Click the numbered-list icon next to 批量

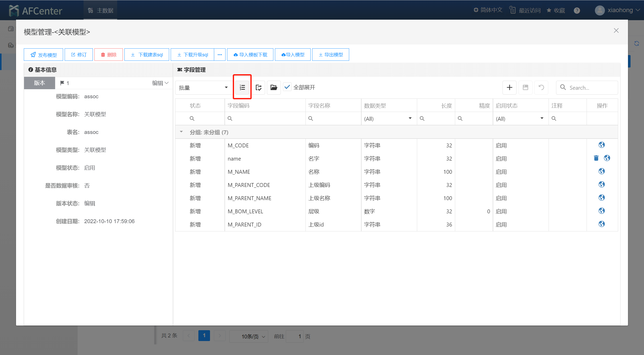pyautogui.click(x=242, y=87)
